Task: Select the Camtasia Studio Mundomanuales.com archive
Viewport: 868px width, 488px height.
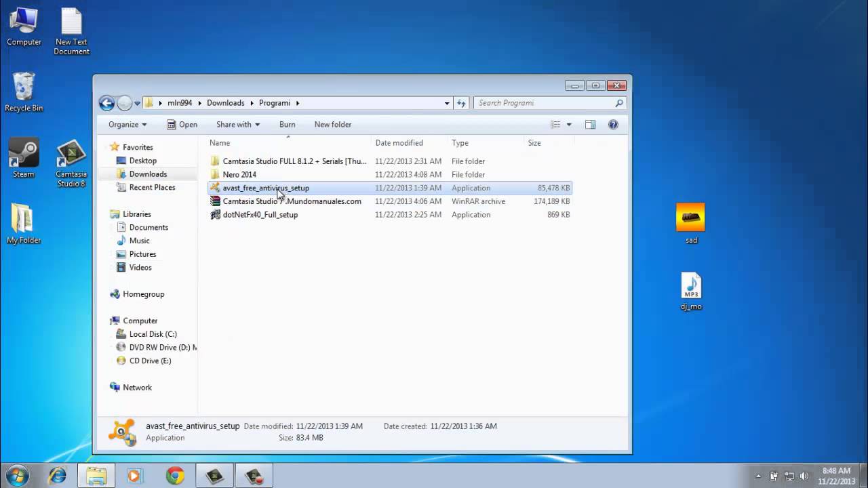Action: (390, 201)
